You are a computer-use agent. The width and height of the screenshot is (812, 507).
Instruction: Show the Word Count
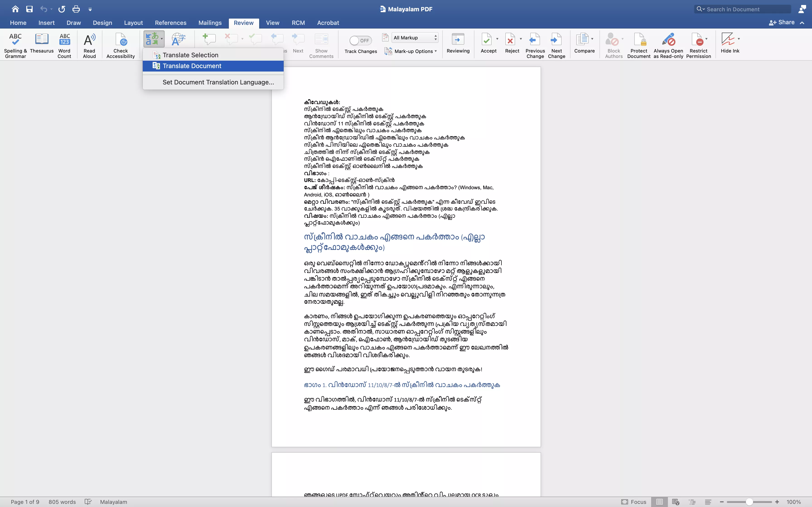(64, 45)
